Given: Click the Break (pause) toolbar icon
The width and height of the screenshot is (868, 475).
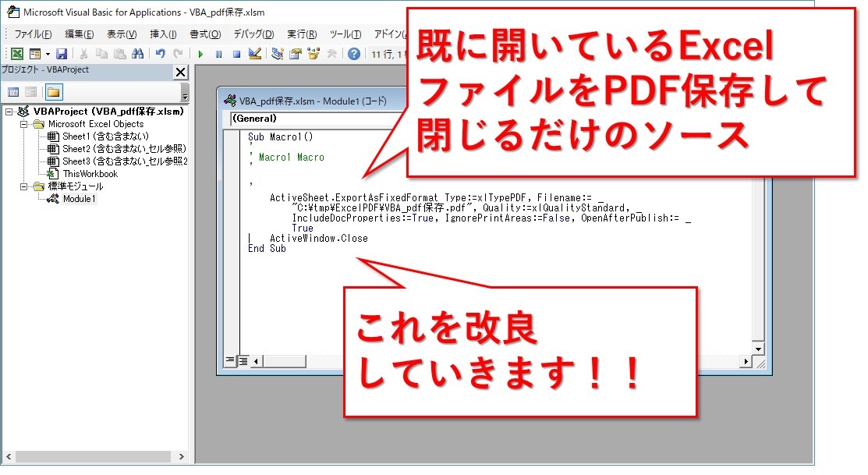Looking at the screenshot, I should (218, 54).
